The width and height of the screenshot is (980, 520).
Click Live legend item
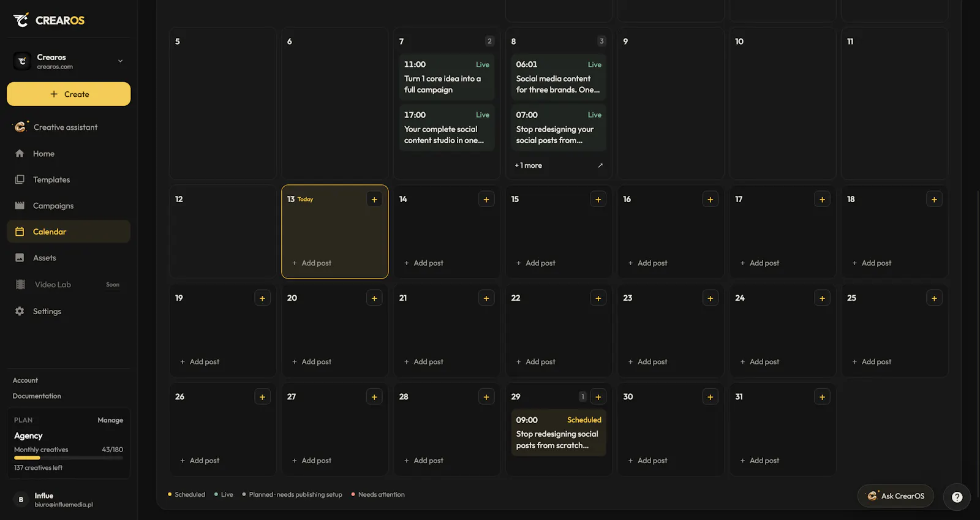(x=224, y=495)
